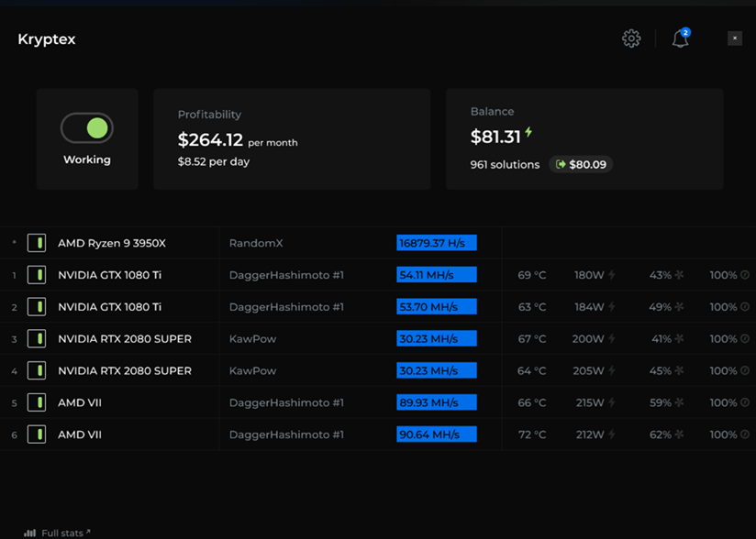Click the load gauge icon in RTX 2080 SUPER row 4
The image size is (756, 539).
click(x=745, y=370)
